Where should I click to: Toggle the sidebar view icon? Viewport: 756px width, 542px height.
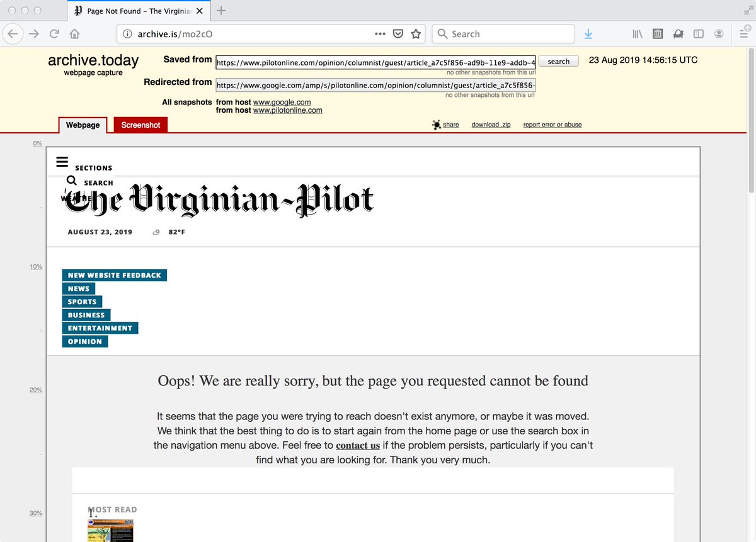tap(698, 34)
